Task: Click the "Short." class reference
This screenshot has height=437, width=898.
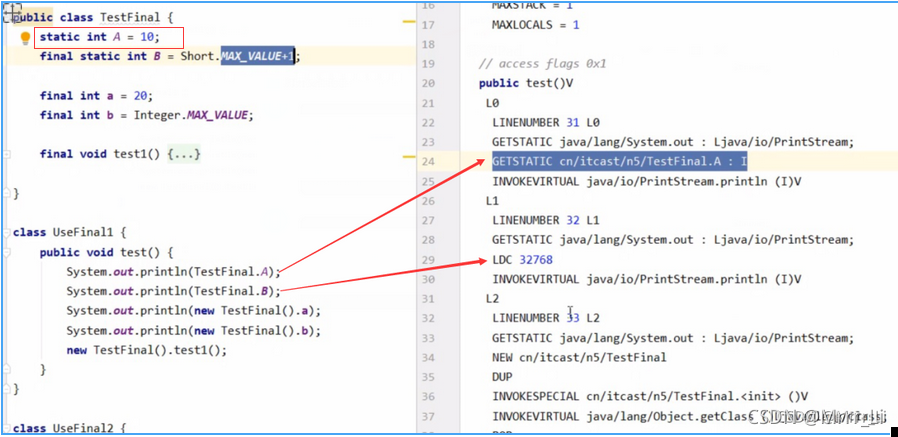Action: tap(200, 56)
